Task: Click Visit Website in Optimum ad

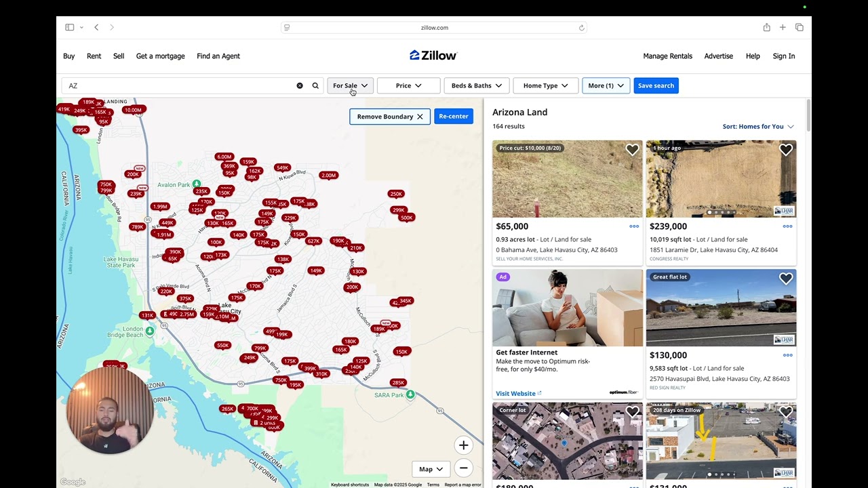Action: click(519, 393)
